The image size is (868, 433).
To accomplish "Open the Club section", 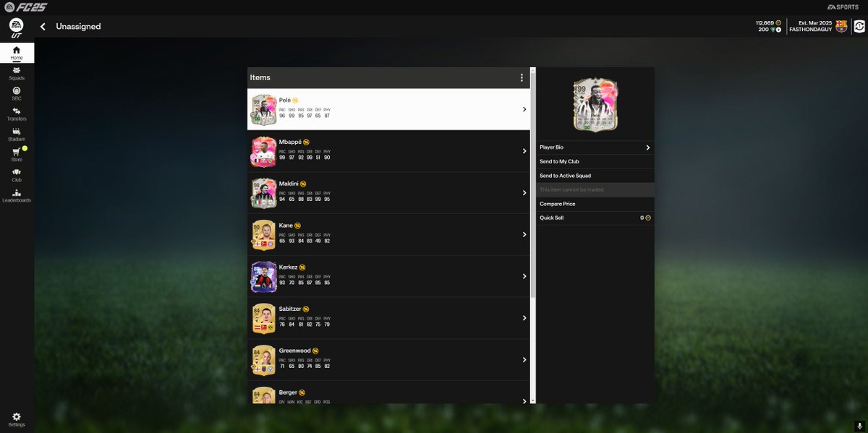I will [16, 176].
